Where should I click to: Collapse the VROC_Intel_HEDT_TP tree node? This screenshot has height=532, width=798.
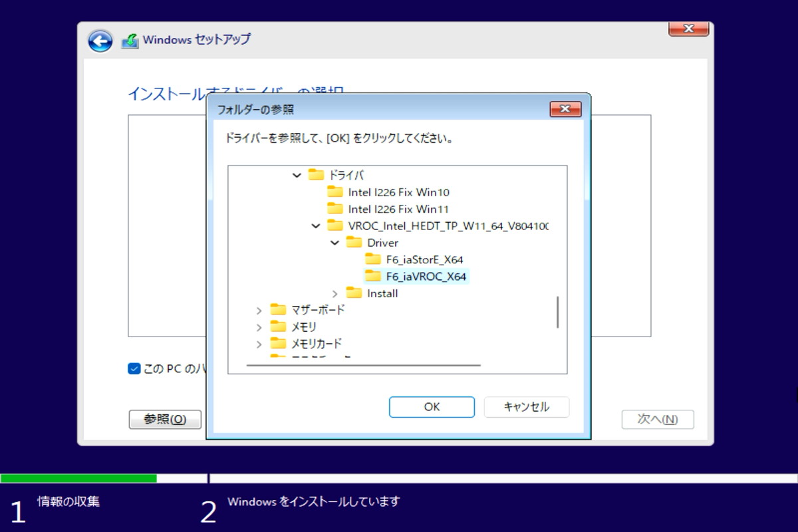[x=316, y=226]
